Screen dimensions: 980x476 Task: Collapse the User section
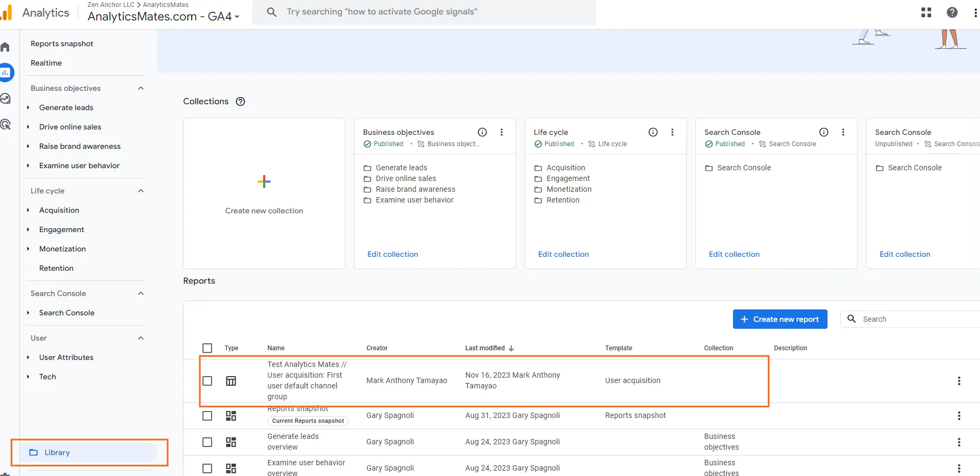141,338
